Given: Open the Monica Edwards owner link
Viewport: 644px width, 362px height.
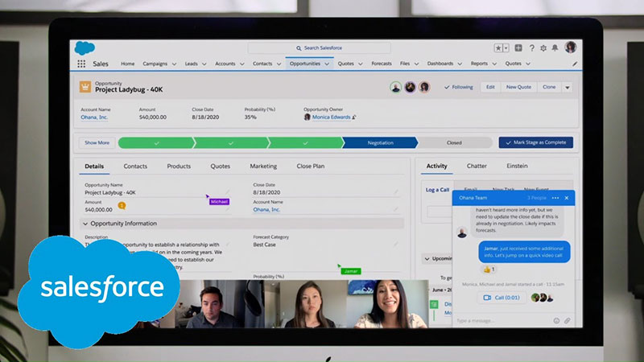Looking at the screenshot, I should (331, 117).
